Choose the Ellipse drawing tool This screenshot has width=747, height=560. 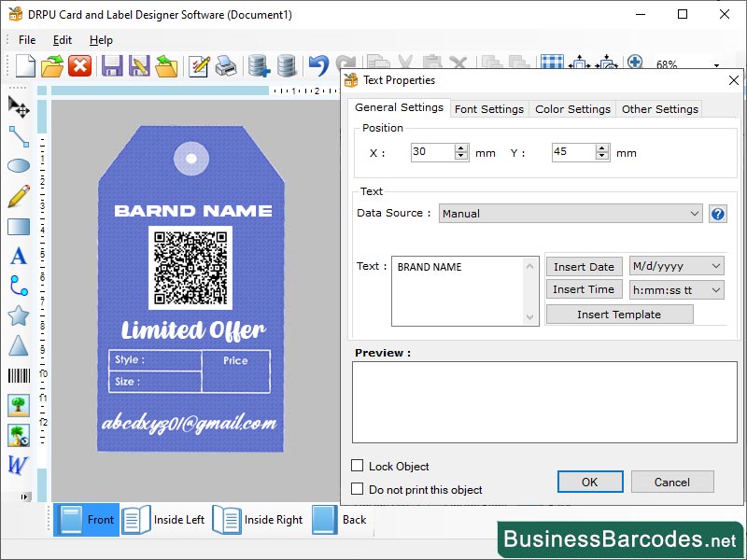click(x=19, y=166)
